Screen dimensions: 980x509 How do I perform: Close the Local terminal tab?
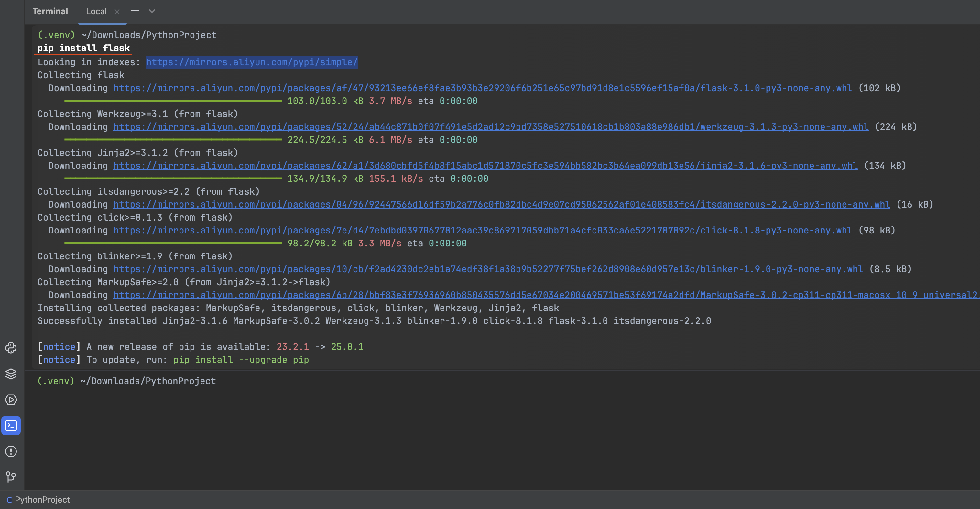click(x=117, y=11)
